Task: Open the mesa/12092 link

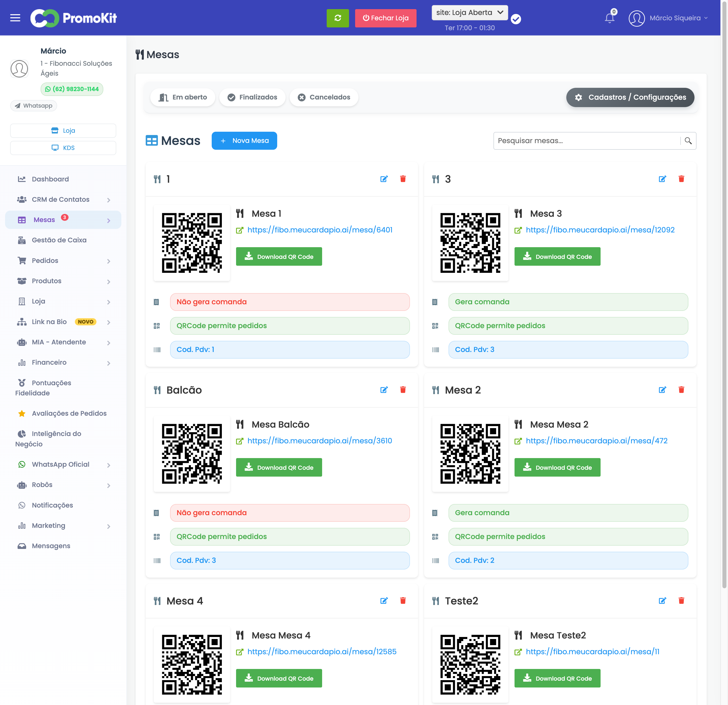Action: pyautogui.click(x=600, y=230)
